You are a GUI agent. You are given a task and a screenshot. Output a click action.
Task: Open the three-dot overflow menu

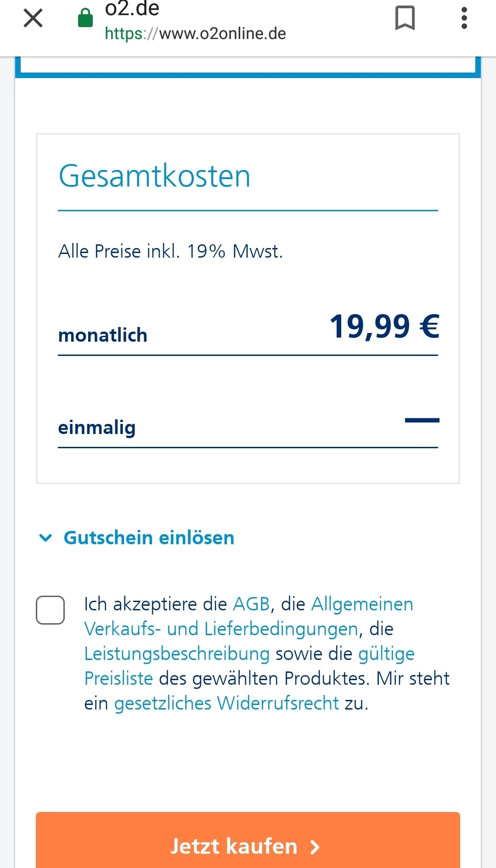click(x=464, y=18)
